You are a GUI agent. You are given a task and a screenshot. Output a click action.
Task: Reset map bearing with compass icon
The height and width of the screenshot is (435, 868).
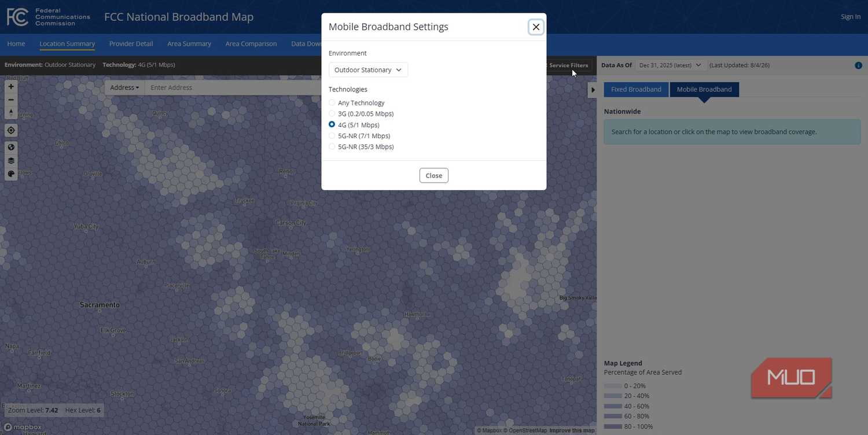pos(11,112)
